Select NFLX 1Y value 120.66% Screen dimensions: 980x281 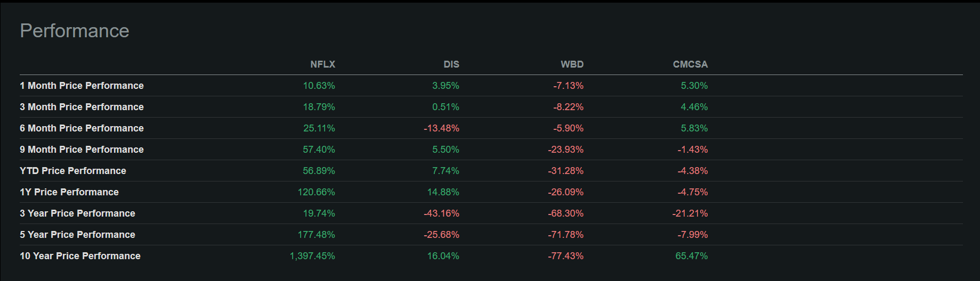[316, 192]
